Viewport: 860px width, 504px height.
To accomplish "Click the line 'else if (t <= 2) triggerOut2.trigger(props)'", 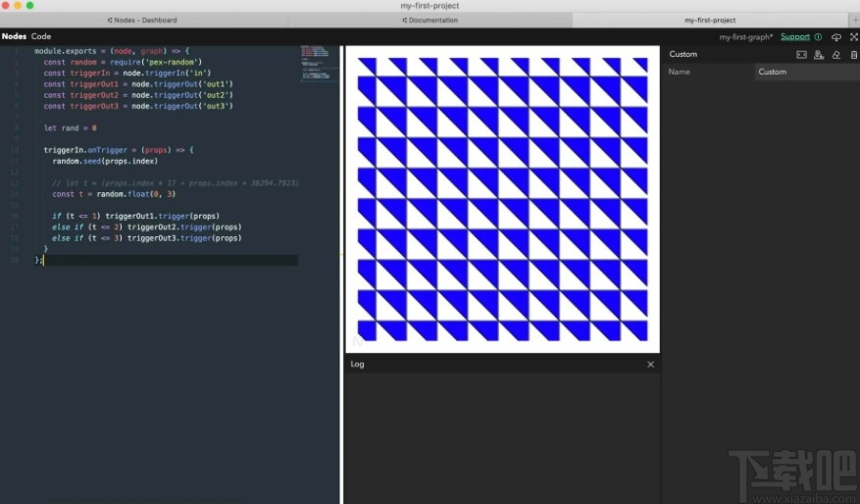I will (x=147, y=227).
